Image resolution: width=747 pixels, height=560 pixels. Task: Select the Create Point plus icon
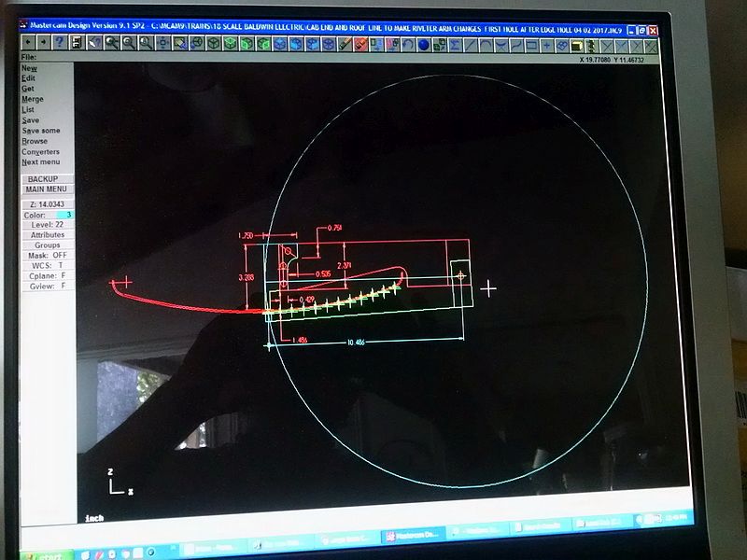[x=547, y=46]
